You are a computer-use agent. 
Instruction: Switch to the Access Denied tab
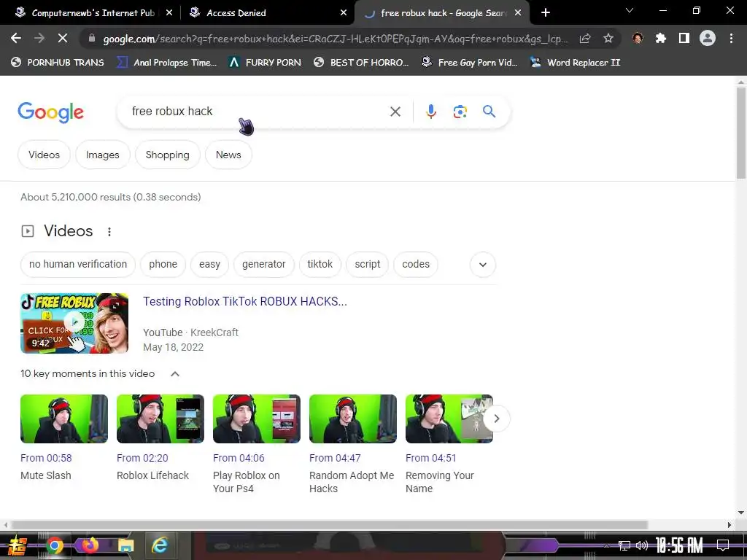(x=267, y=13)
